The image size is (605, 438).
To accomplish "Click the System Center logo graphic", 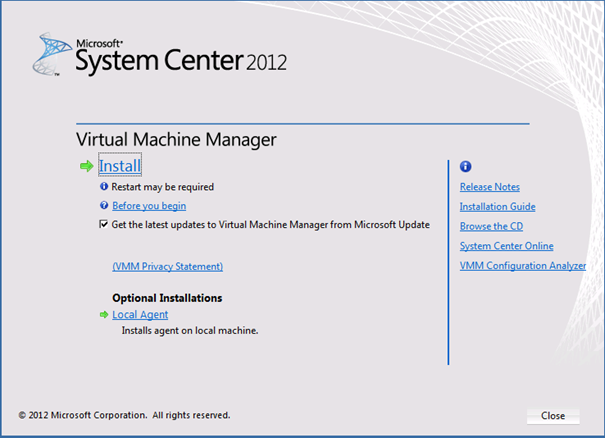I will (x=52, y=54).
